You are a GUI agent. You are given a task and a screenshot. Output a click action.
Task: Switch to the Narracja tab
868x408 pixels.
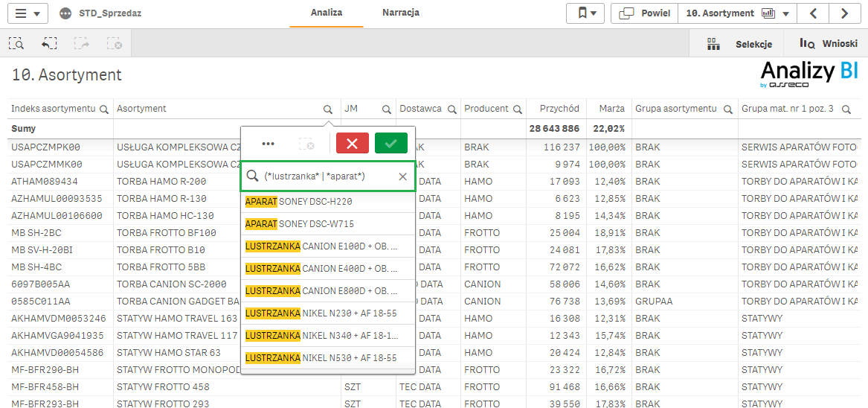point(401,13)
